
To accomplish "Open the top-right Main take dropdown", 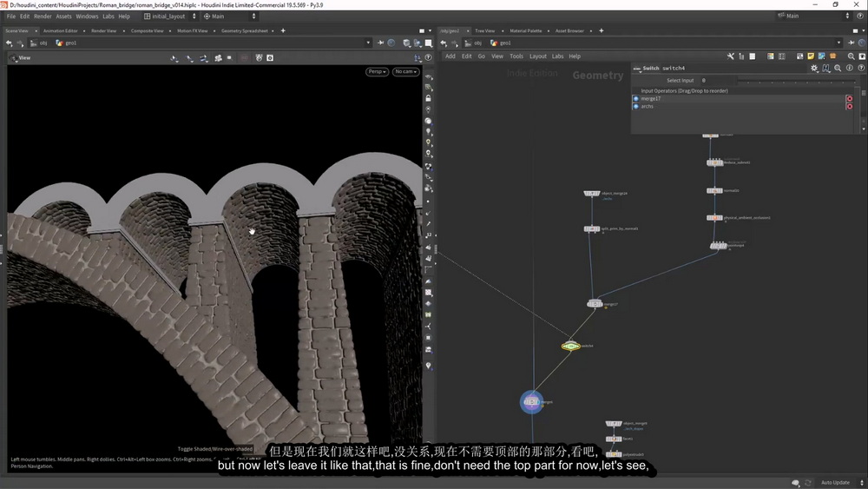I will coord(814,16).
